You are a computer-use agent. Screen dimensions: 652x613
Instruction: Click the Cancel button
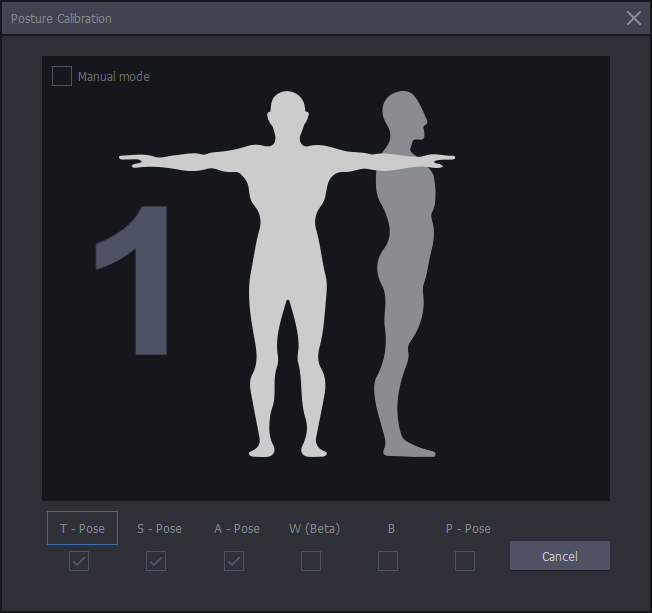pos(560,556)
